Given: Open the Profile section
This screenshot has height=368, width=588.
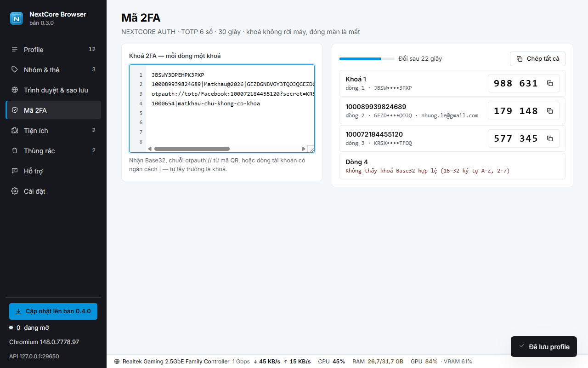Looking at the screenshot, I should point(53,50).
